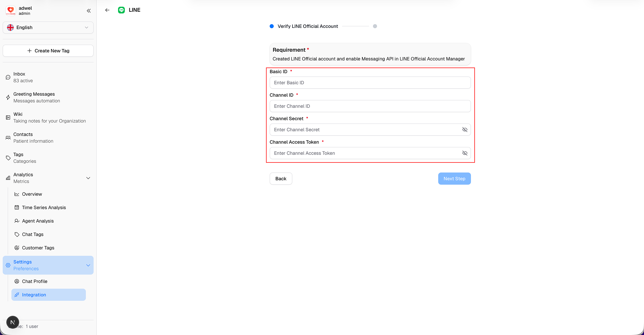Image resolution: width=644 pixels, height=335 pixels.
Task: Open the Agent Analysis page
Action: [38, 221]
